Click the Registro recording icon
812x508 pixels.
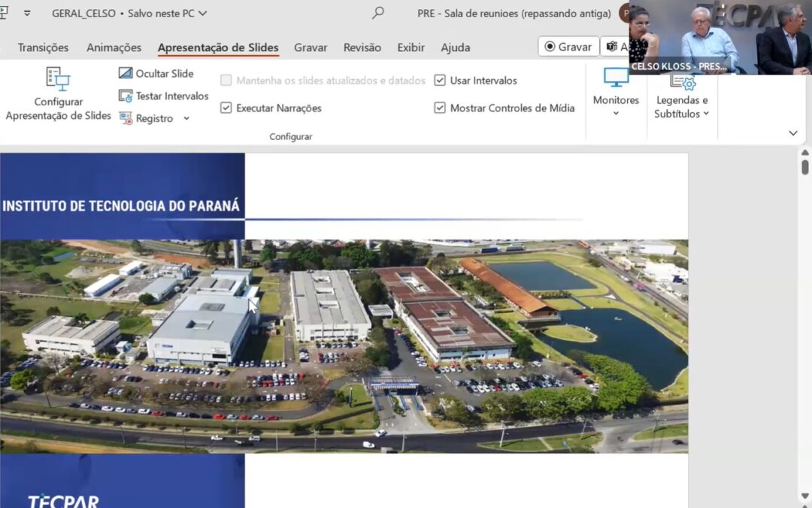126,118
